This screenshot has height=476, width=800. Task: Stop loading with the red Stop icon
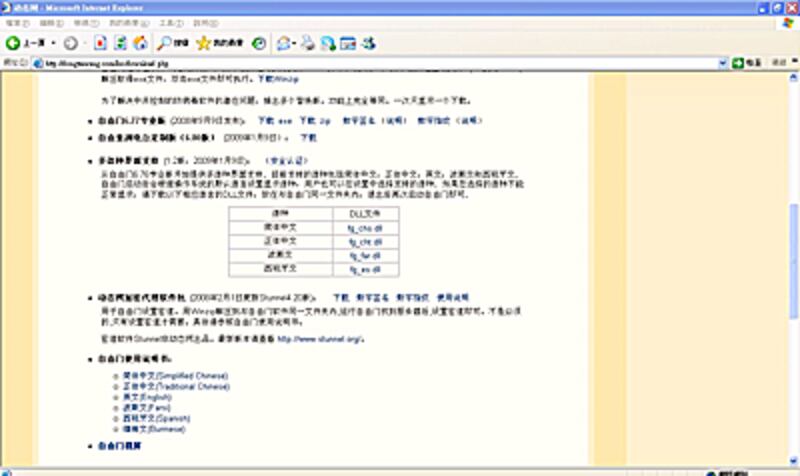(x=100, y=43)
